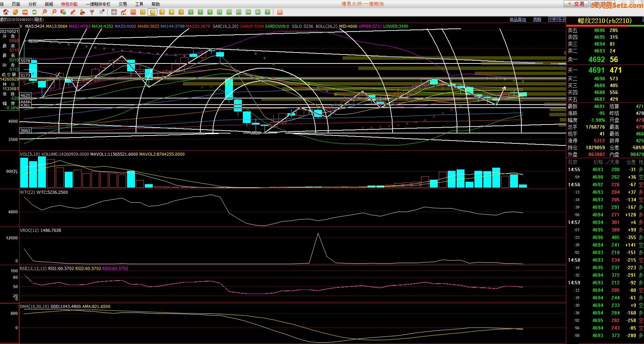
Task: Click the SAR(10,2,20) indicator label
Action: 225,26
